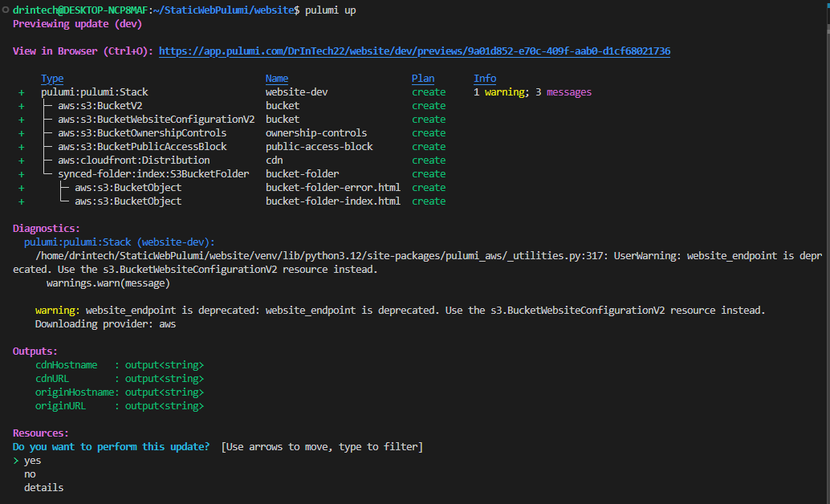Click the cdnHostname output line
The height and width of the screenshot is (504, 830).
[x=120, y=365]
